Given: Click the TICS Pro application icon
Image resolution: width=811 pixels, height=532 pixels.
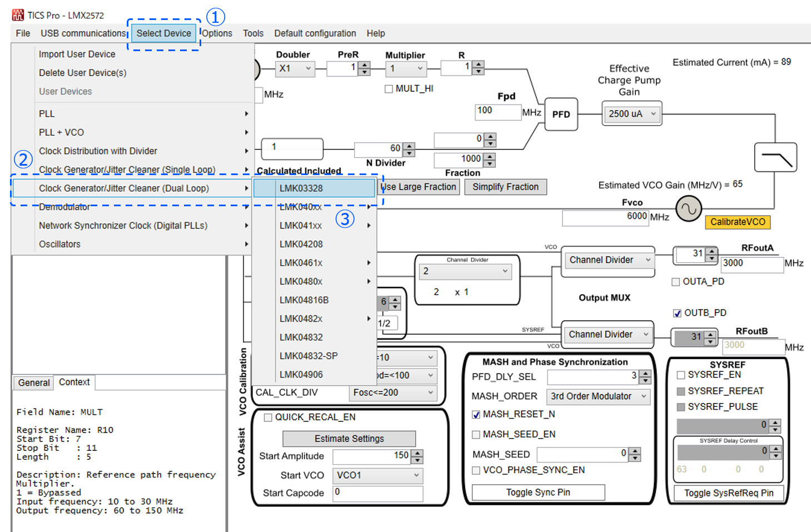Looking at the screenshot, I should [x=18, y=15].
